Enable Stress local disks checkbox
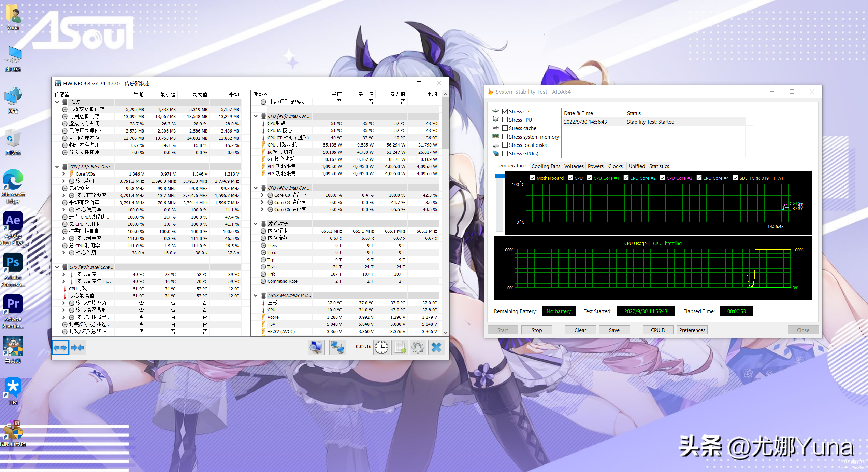The image size is (868, 472). click(x=505, y=145)
